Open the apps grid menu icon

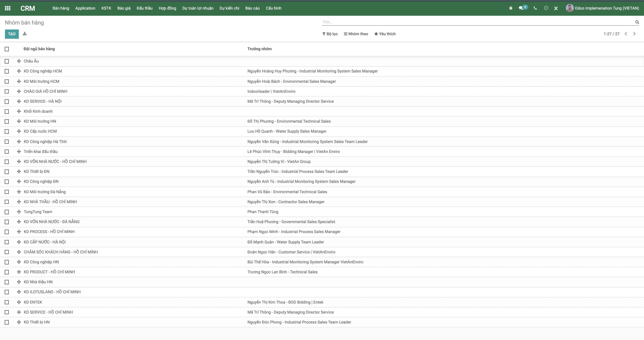click(7, 8)
